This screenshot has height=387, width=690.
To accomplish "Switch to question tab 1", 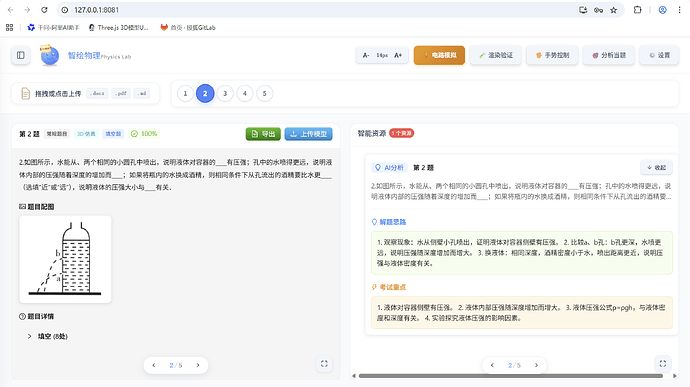I will [x=185, y=93].
